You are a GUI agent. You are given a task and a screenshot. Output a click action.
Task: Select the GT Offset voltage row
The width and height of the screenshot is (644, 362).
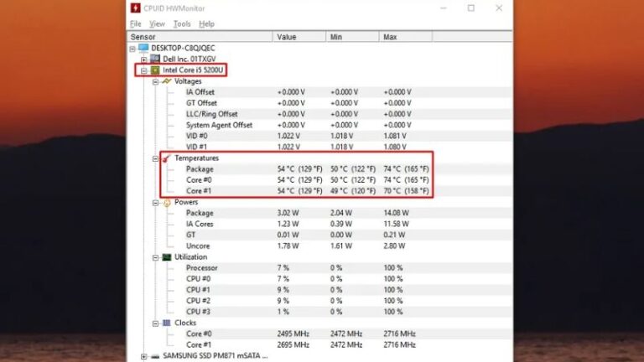[x=320, y=103]
